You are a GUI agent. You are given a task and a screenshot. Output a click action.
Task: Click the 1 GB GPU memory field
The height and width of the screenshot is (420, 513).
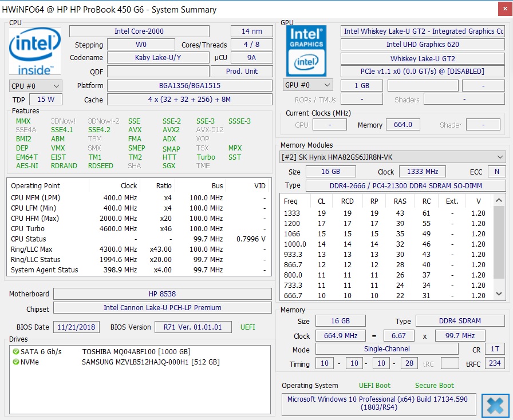pos(361,86)
